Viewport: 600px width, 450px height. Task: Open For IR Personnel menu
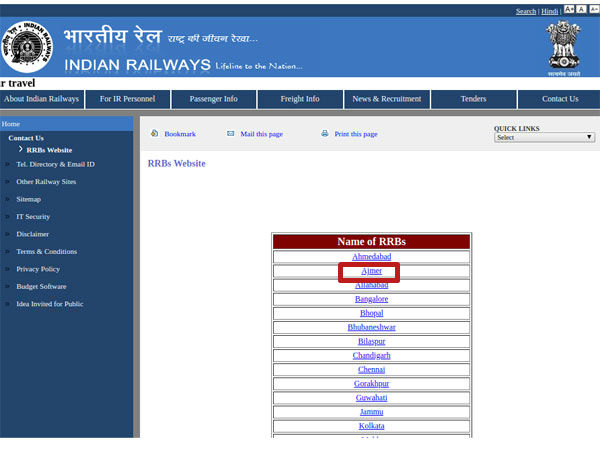click(x=127, y=99)
